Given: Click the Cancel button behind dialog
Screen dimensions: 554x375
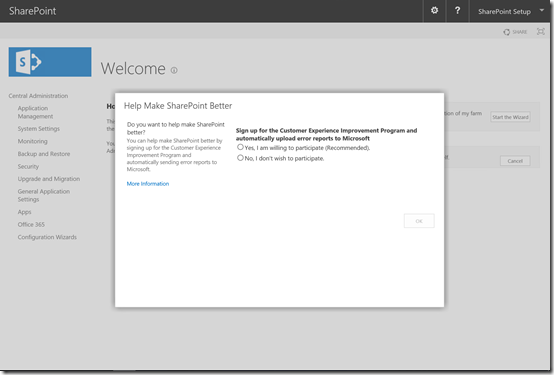Looking at the screenshot, I should pyautogui.click(x=515, y=161).
